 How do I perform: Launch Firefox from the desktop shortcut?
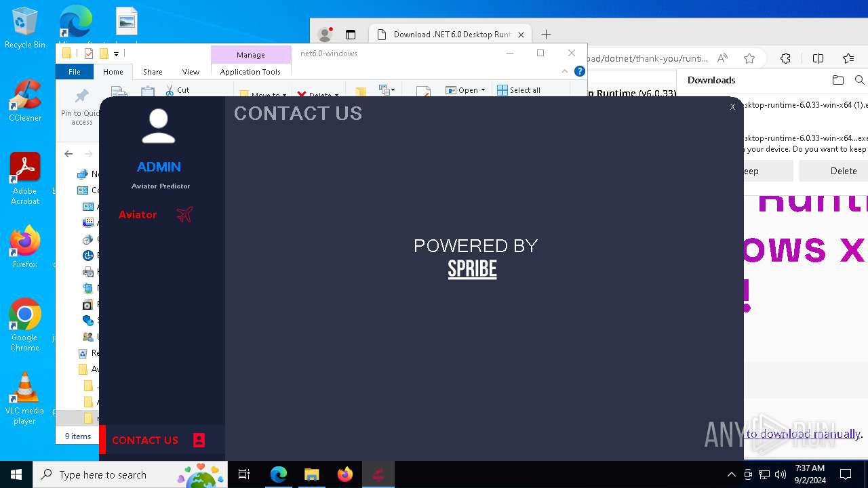[25, 247]
